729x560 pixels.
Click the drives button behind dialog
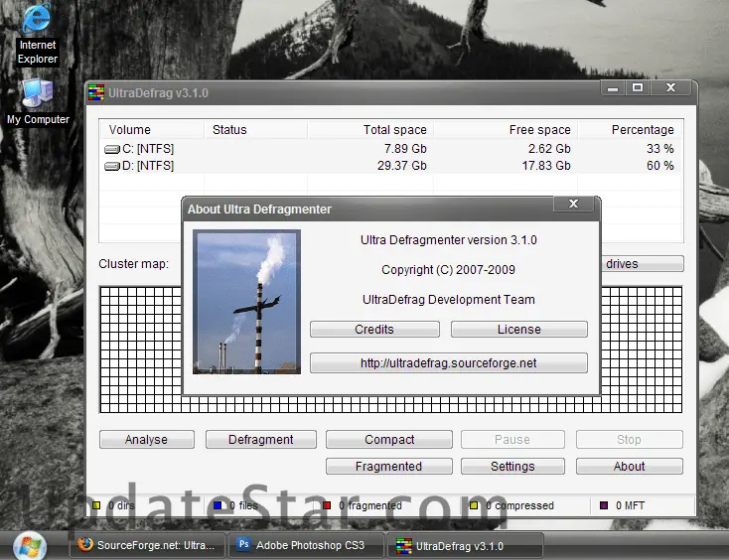[643, 263]
